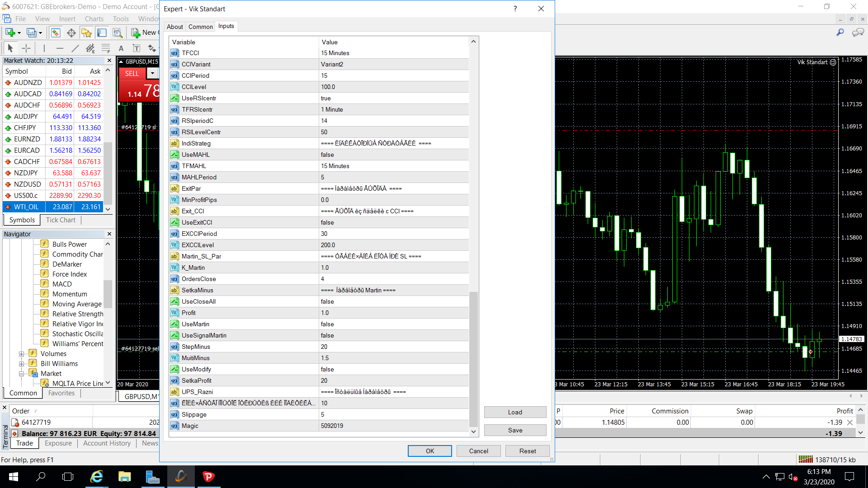The width and height of the screenshot is (868, 488).
Task: Toggle the Terminal panel toolbar icon
Action: pyautogui.click(x=102, y=33)
